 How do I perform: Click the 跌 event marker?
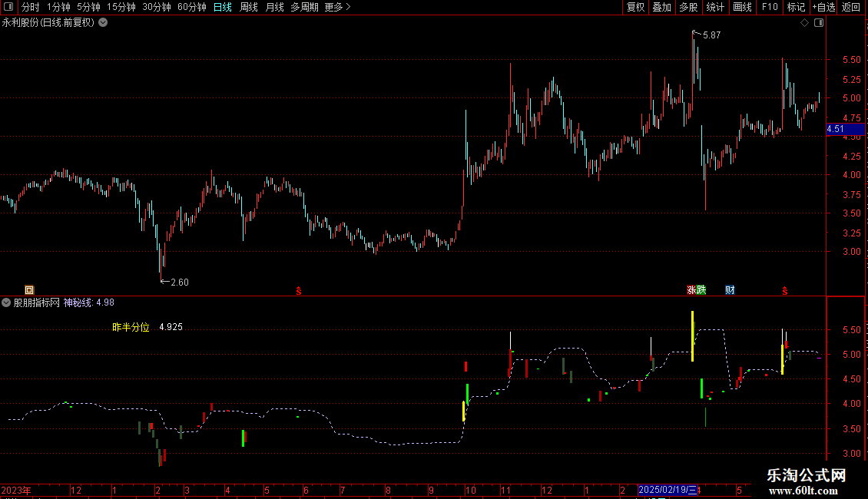(x=701, y=290)
